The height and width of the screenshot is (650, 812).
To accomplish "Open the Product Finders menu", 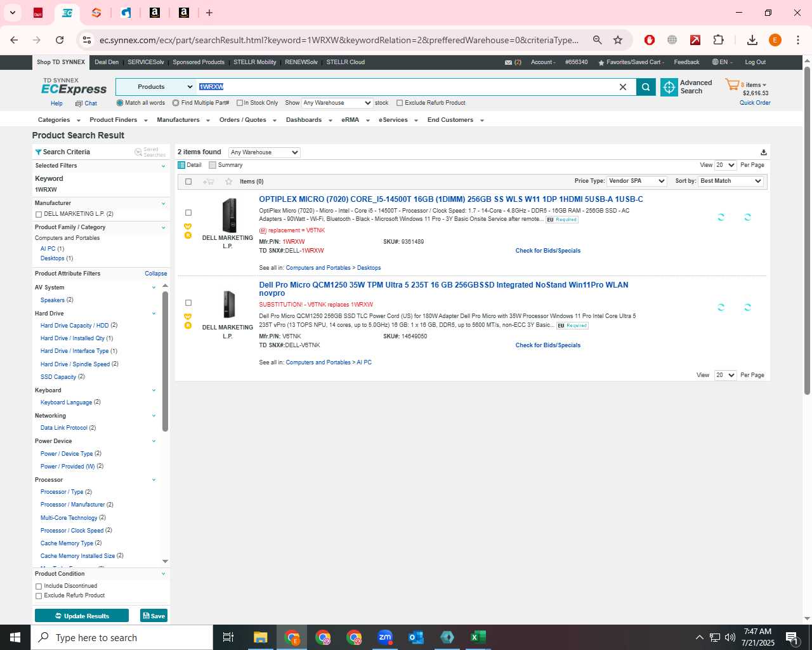I will coord(118,120).
